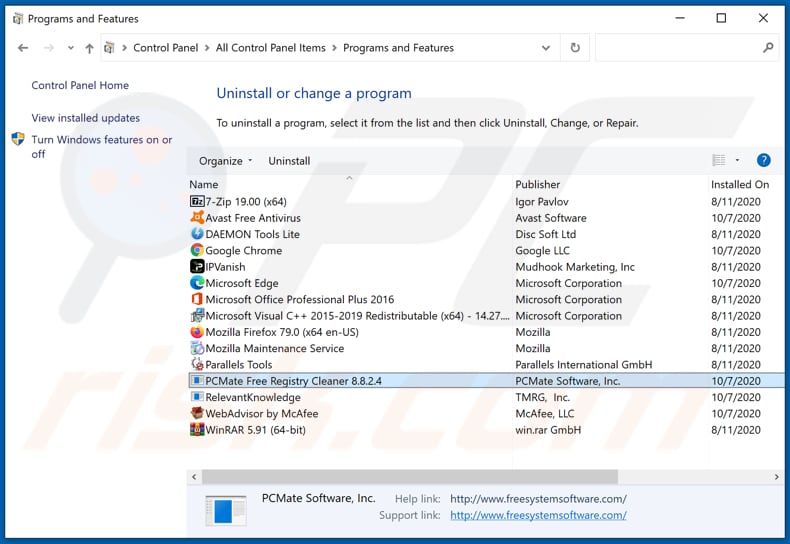Go forward with the forward arrow

[x=49, y=48]
